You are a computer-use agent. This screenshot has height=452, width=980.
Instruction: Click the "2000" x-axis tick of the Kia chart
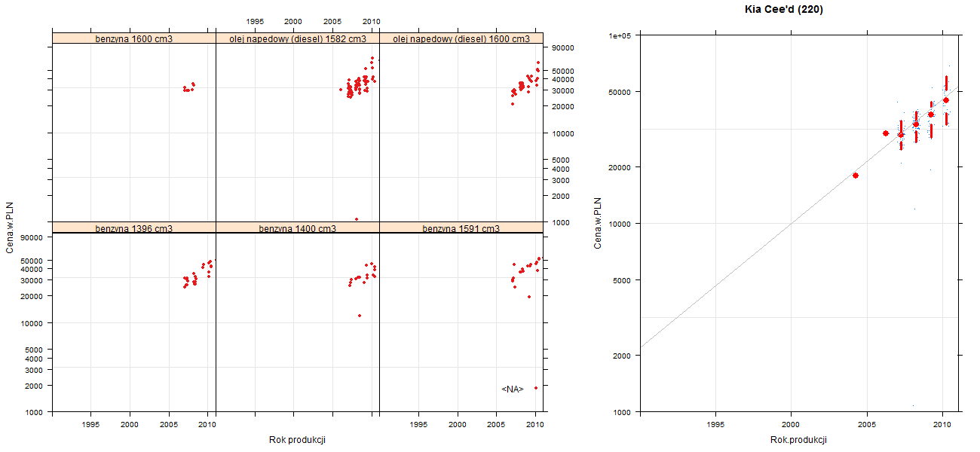(x=791, y=425)
